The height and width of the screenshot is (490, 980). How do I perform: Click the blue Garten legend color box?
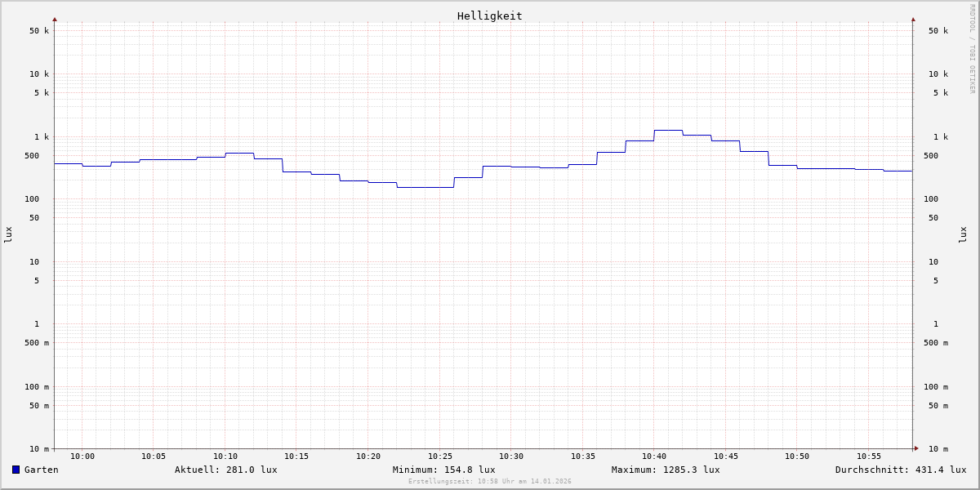point(16,470)
